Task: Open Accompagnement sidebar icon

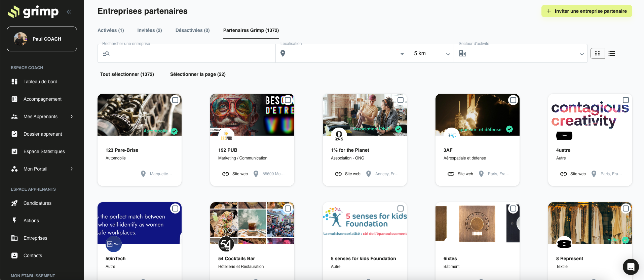Action: pos(14,99)
